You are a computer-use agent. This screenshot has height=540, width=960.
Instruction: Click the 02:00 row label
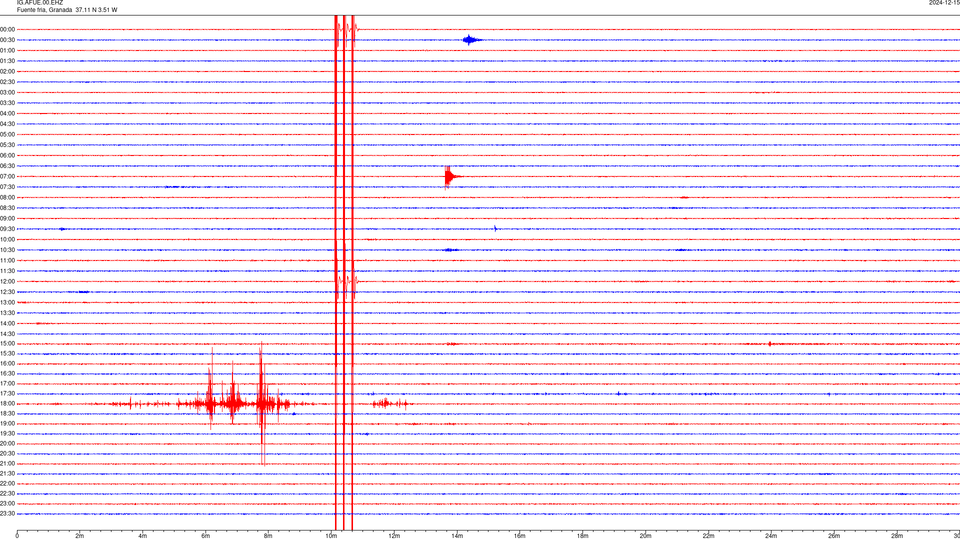click(8, 72)
